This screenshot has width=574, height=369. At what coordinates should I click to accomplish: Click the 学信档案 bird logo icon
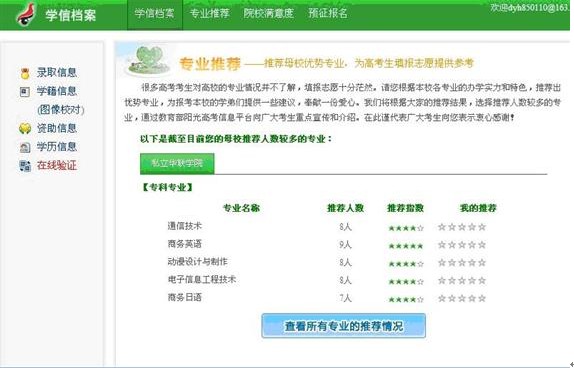26,15
